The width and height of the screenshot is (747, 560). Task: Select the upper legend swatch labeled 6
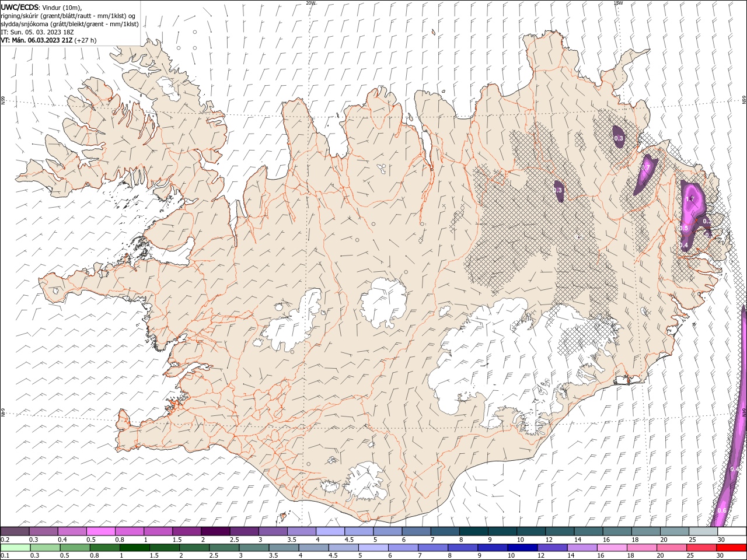point(416,531)
